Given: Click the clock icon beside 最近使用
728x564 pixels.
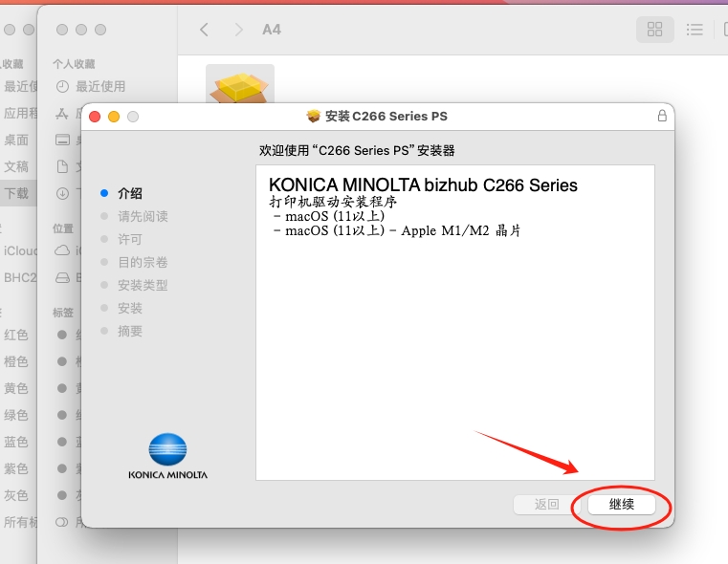Looking at the screenshot, I should (x=62, y=86).
